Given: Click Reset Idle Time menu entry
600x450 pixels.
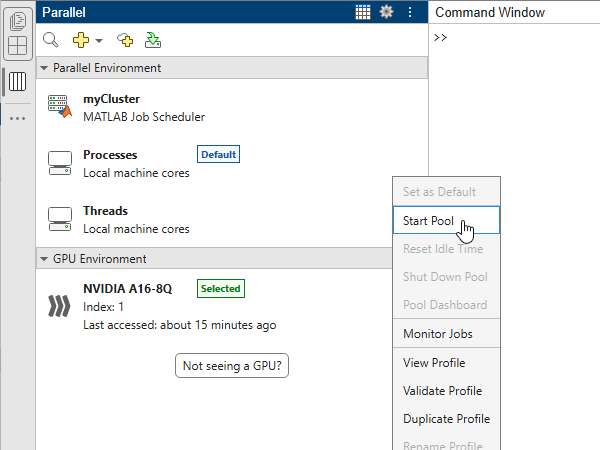Looking at the screenshot, I should (x=446, y=249).
